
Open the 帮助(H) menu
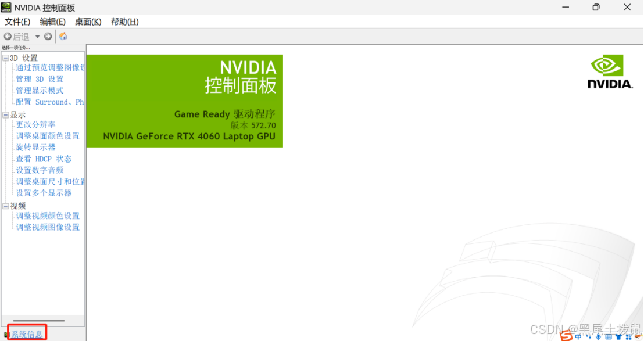tap(124, 21)
